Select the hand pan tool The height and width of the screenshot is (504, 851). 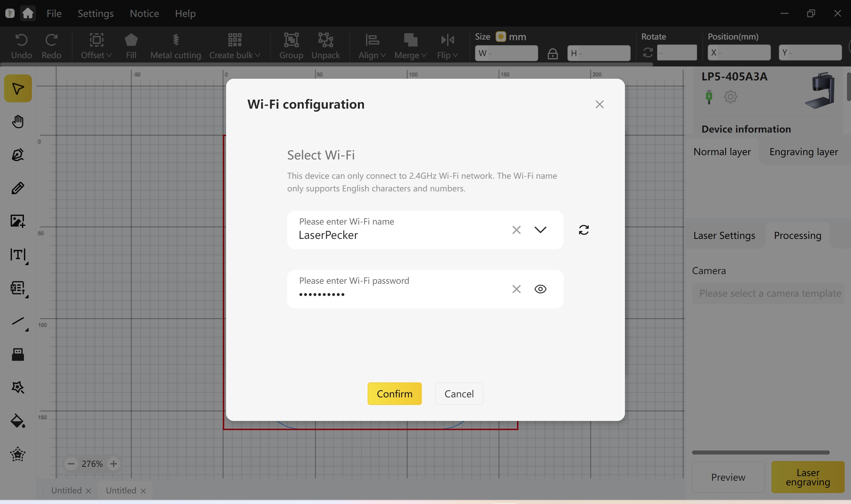point(18,122)
